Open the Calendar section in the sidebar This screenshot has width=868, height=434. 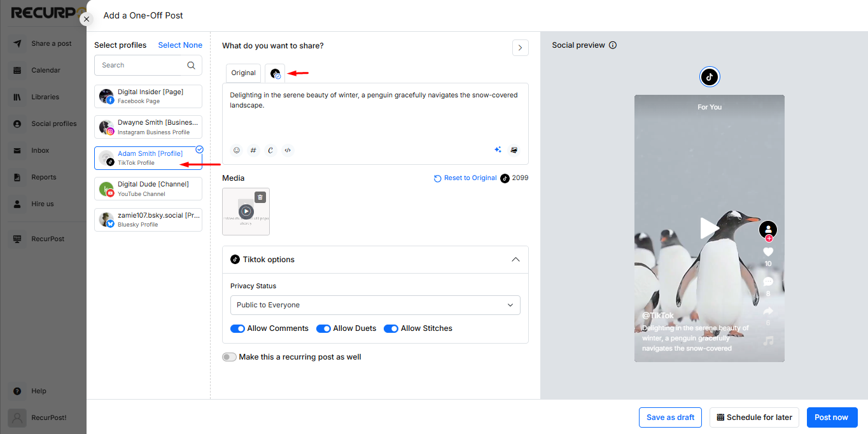coord(44,70)
